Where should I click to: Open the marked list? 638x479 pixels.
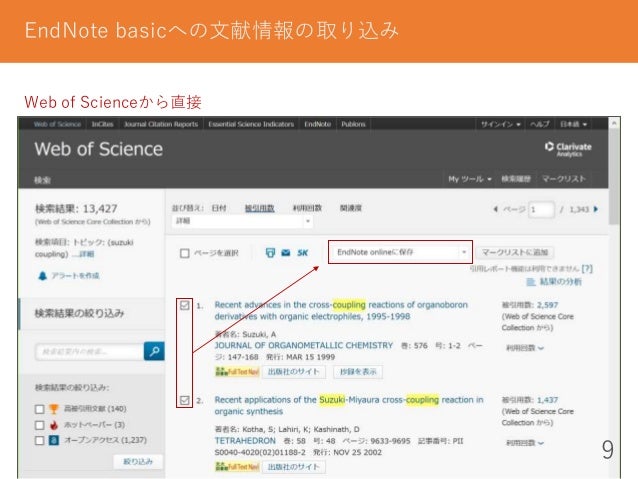564,179
